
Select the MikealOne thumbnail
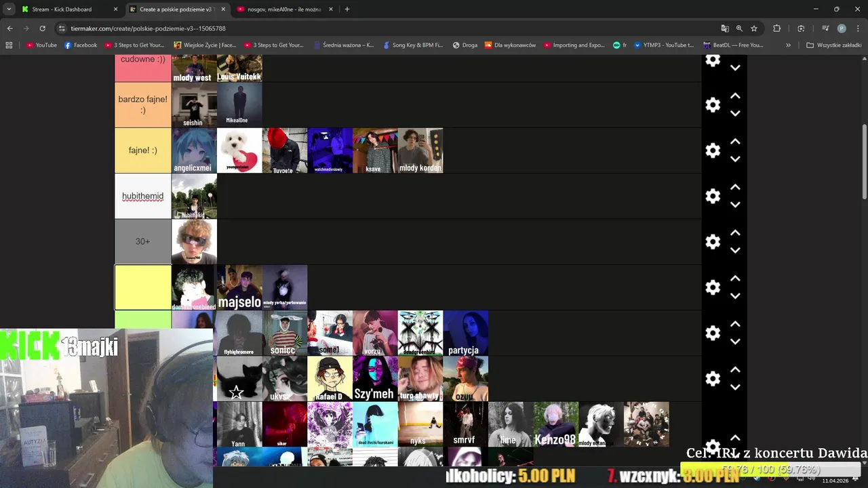pos(239,105)
